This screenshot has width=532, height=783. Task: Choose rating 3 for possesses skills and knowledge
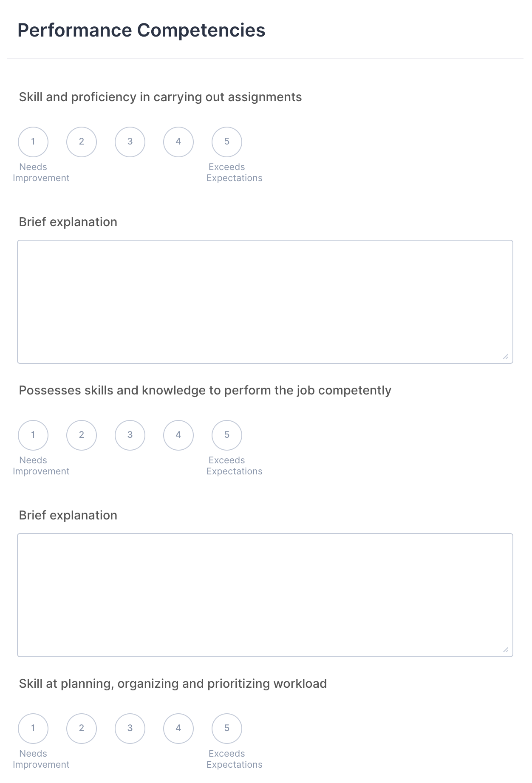(130, 435)
